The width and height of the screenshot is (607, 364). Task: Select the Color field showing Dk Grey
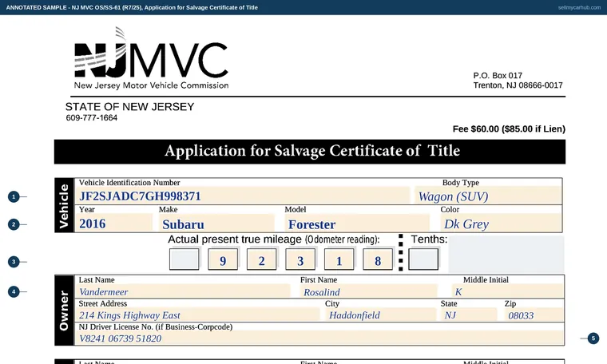tap(501, 224)
